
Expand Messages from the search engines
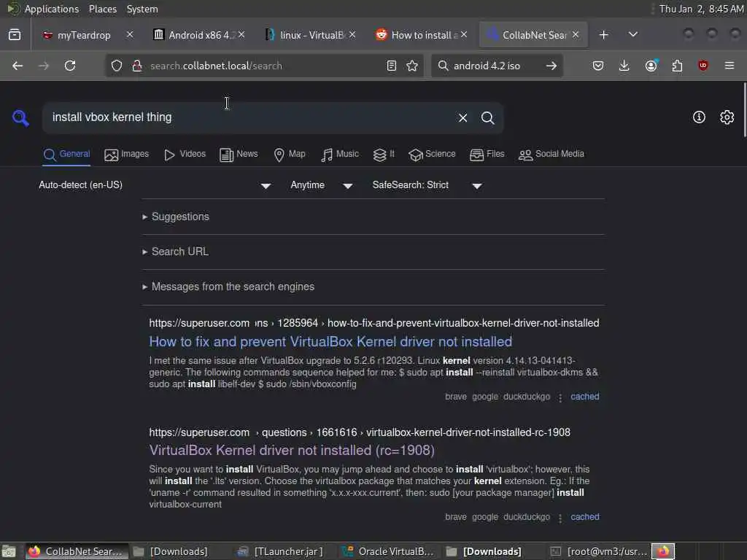click(x=228, y=287)
